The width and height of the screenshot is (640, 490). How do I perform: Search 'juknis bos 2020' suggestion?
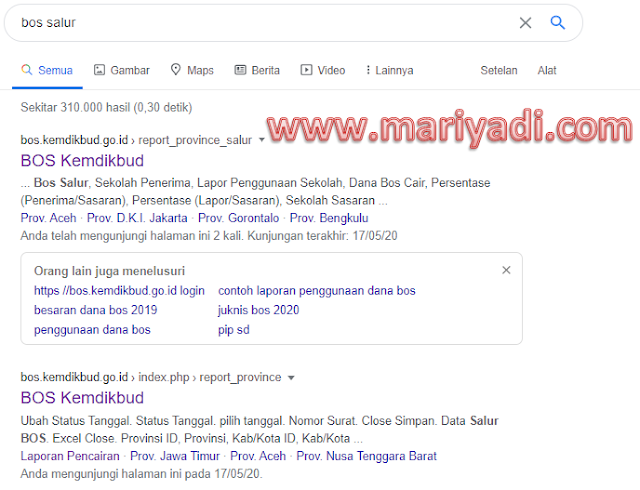tap(258, 310)
